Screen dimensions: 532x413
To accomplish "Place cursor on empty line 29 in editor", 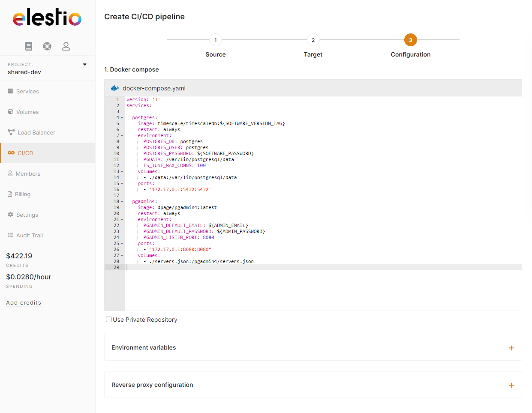I will pos(300,267).
